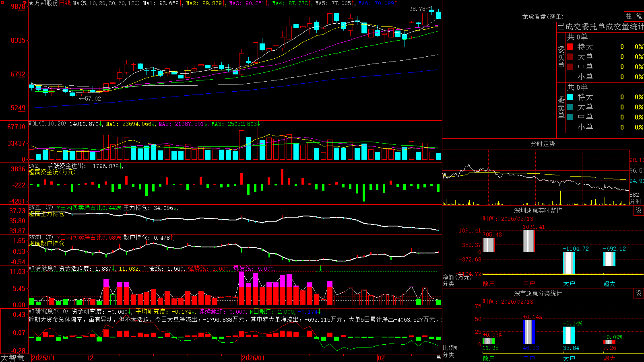The image size is (644, 362).
Task: Click the 已成交委托单成交量统计 header
Action: (601, 27)
